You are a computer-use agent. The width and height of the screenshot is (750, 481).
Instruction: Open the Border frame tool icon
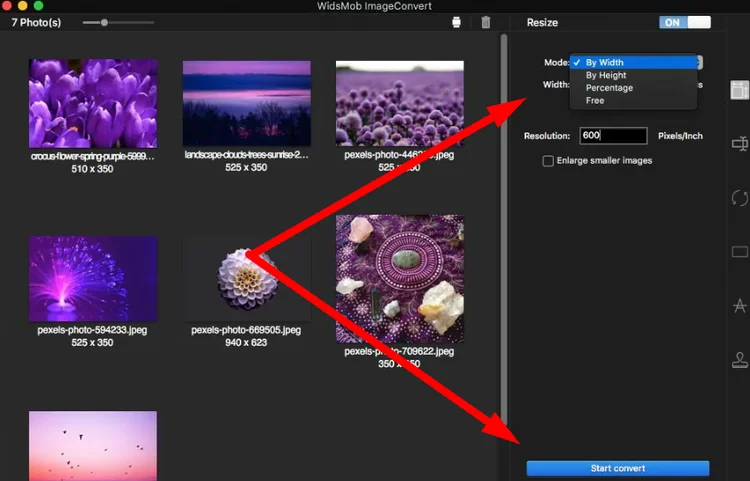740,252
